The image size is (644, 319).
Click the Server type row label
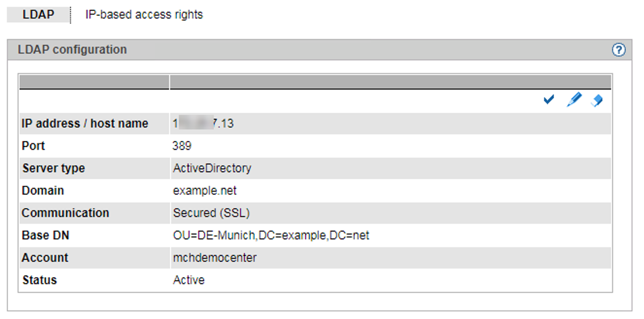53,168
